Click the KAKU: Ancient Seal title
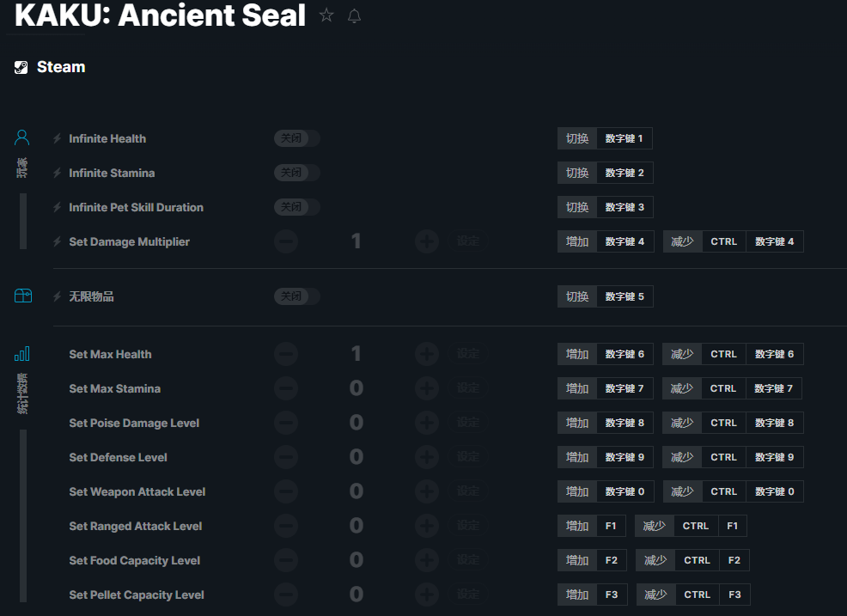 click(x=160, y=15)
